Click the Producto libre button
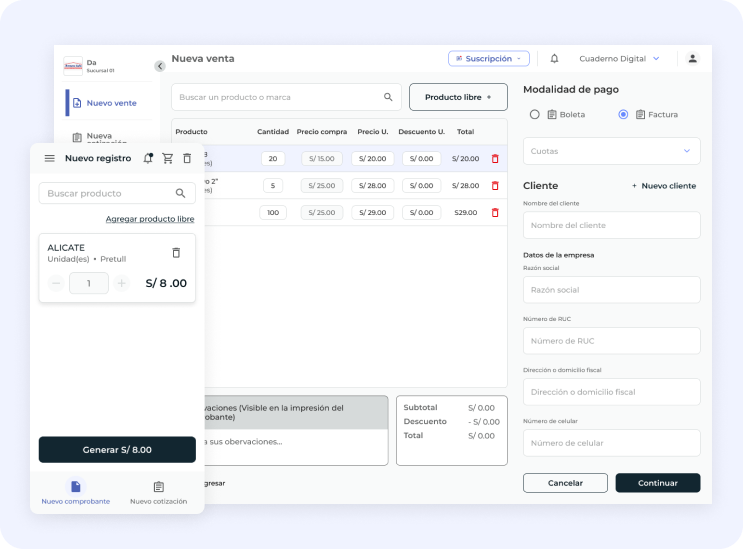 pyautogui.click(x=458, y=97)
